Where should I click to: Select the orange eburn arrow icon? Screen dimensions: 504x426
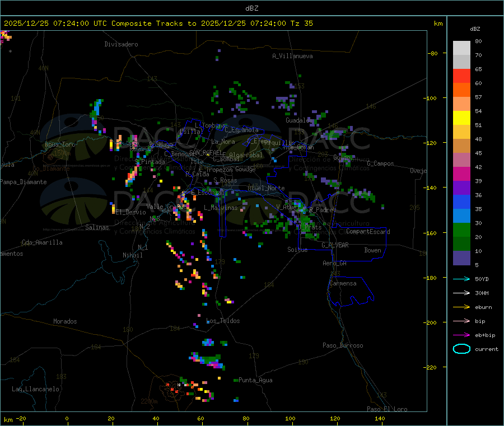[x=461, y=307]
